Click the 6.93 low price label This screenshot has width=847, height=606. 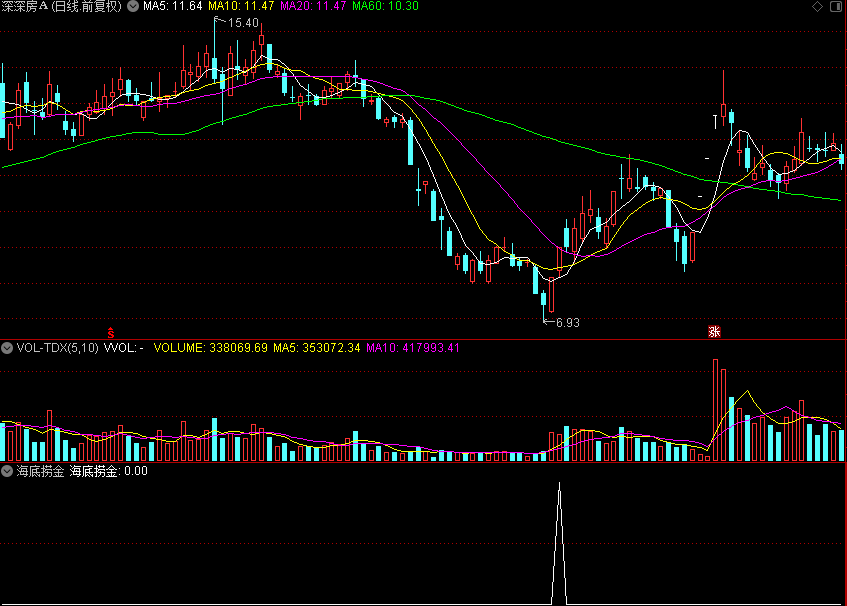pos(568,322)
